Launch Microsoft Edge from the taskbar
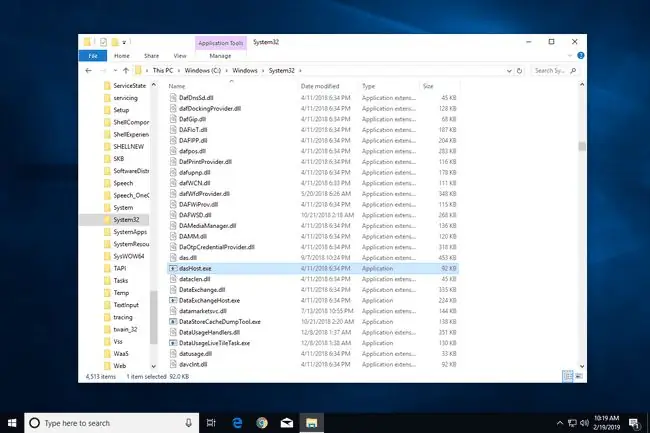The width and height of the screenshot is (650, 433). pyautogui.click(x=237, y=423)
